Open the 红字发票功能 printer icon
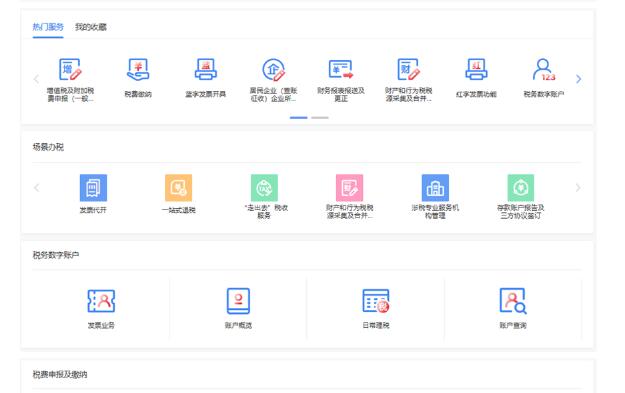This screenshot has height=393, width=625. [x=476, y=69]
